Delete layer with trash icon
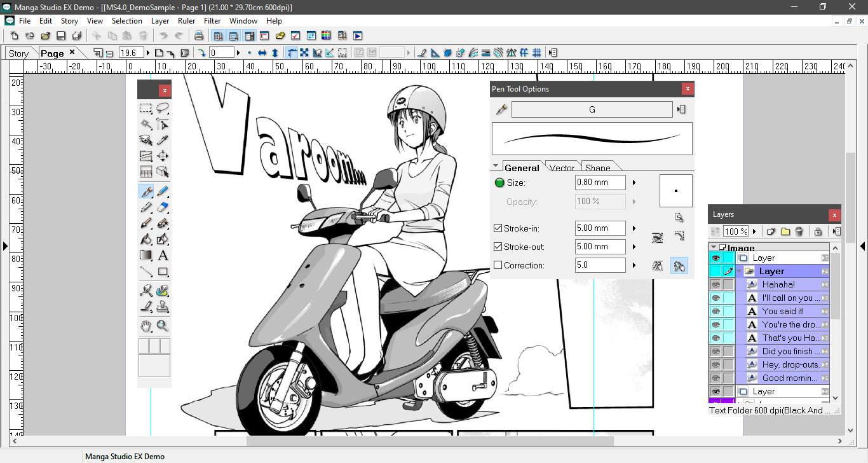Screen dimensions: 868x463 coord(799,231)
